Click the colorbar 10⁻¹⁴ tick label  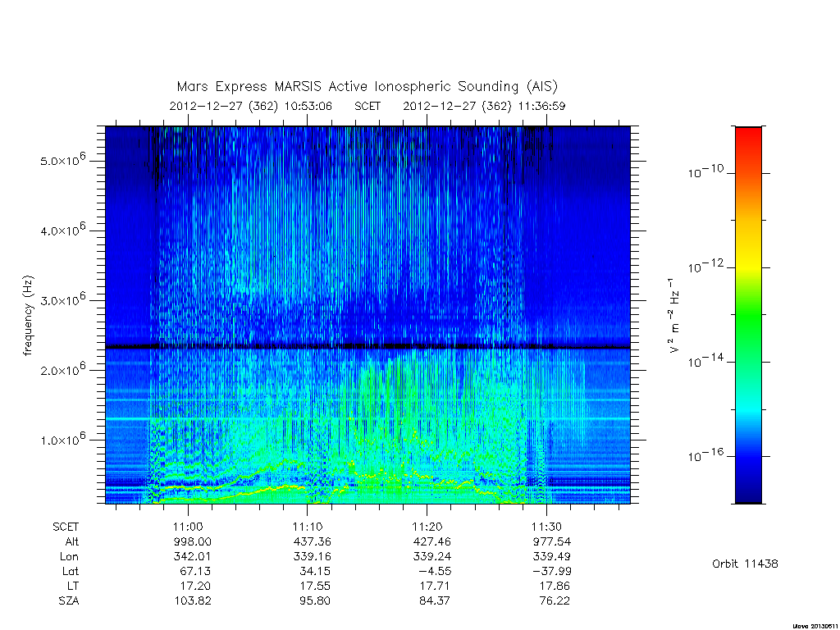click(705, 360)
